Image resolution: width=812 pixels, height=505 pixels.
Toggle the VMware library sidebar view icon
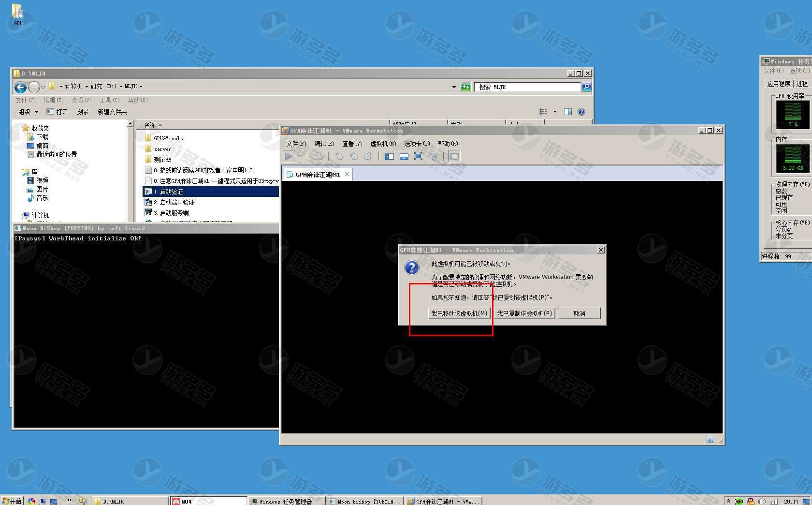pos(390,156)
